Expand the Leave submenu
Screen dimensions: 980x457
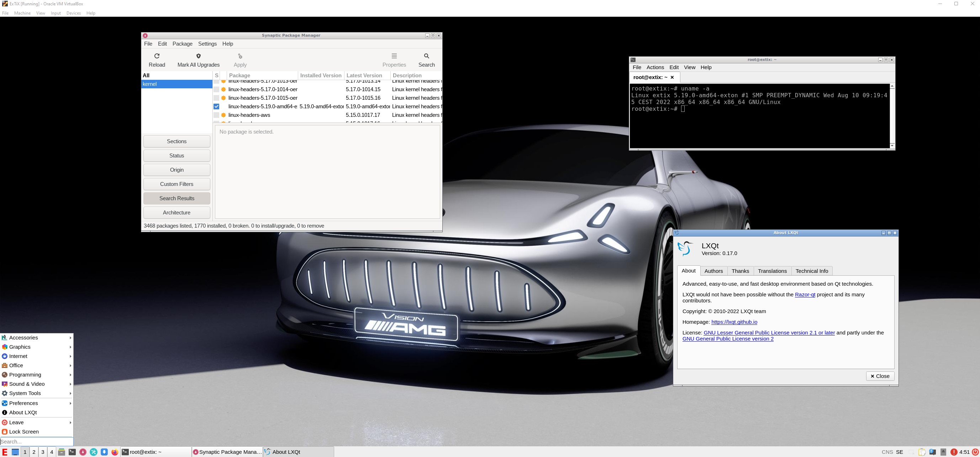click(37, 422)
